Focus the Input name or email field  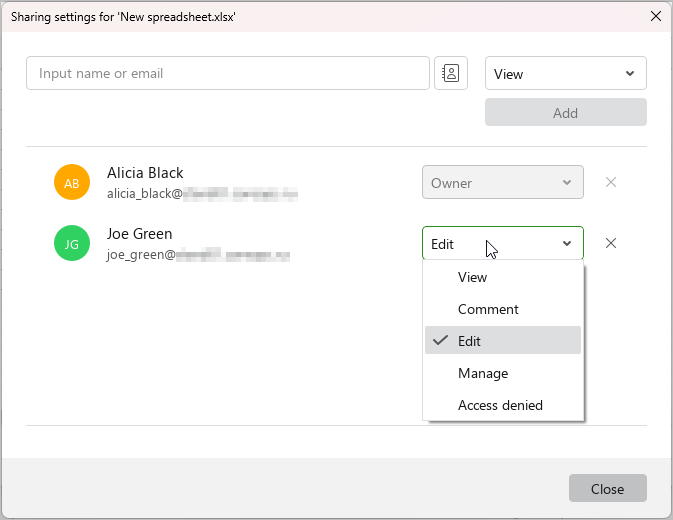tap(228, 73)
